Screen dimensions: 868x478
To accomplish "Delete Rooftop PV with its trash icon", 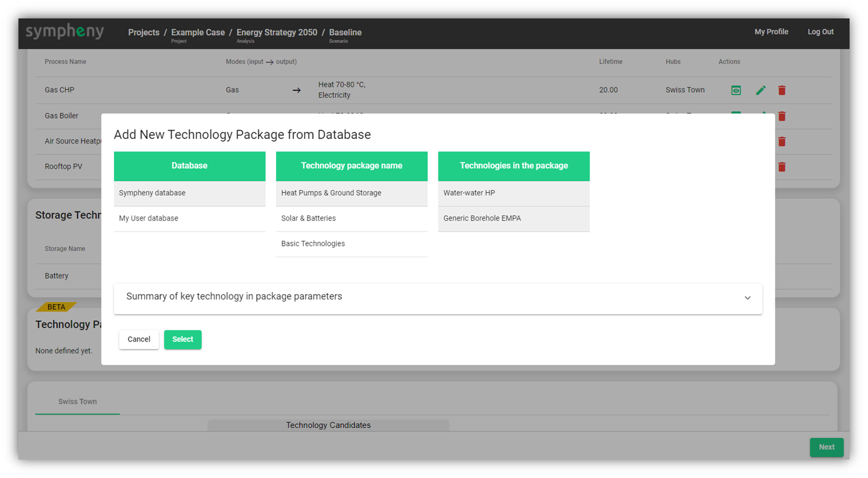I will click(x=782, y=167).
